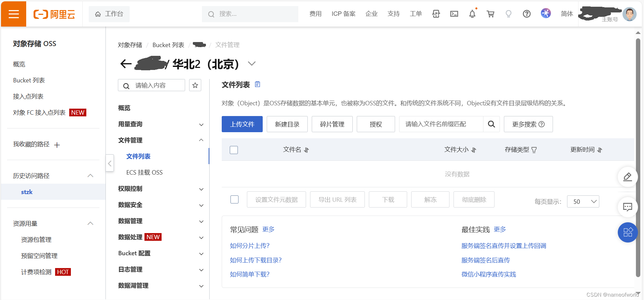
Task: Open the region dropdown beside 华北2（北京）
Action: [x=252, y=64]
